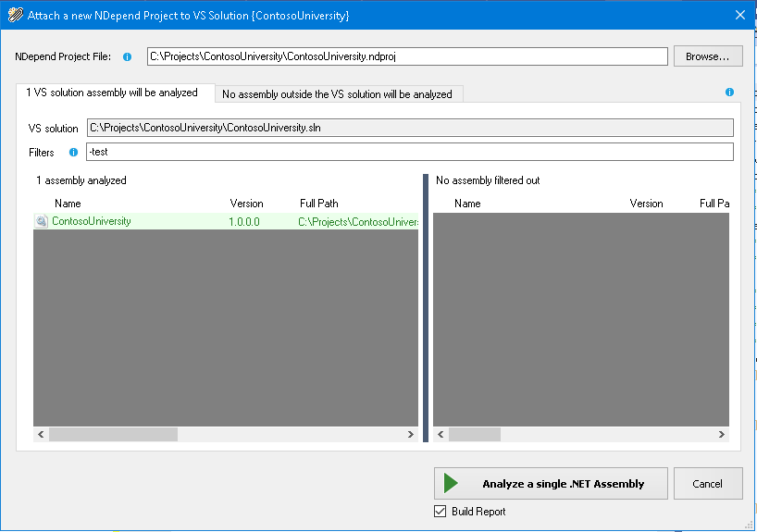Click green play arrow on Analyze button
The image size is (757, 532).
(x=451, y=483)
